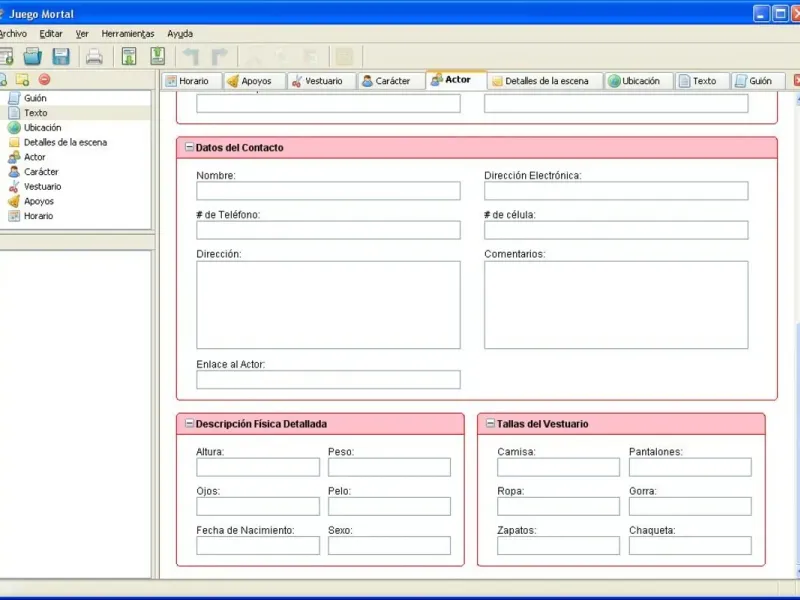Image resolution: width=800 pixels, height=600 pixels.
Task: Click the greyed redo arrow in toolbar
Action: pos(219,56)
